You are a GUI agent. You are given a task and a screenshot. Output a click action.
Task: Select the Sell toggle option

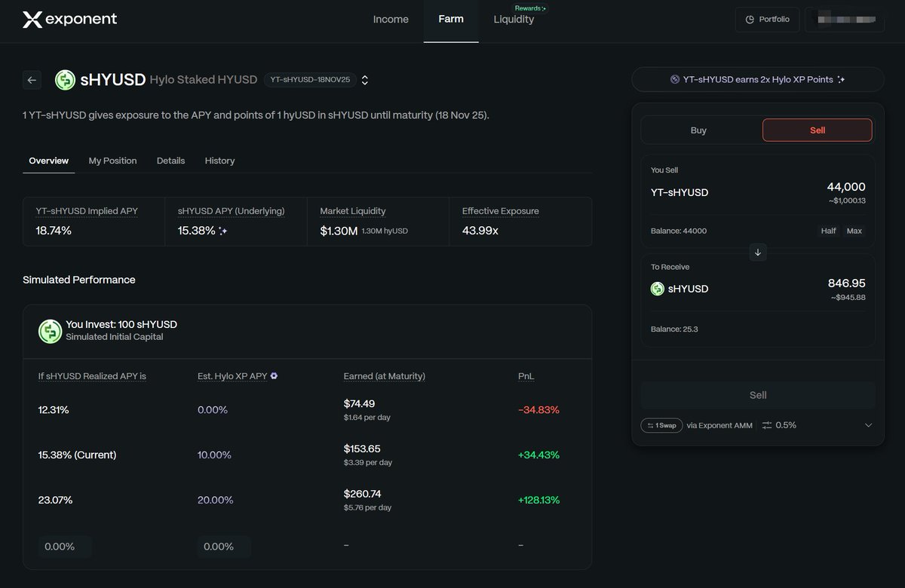click(x=817, y=130)
